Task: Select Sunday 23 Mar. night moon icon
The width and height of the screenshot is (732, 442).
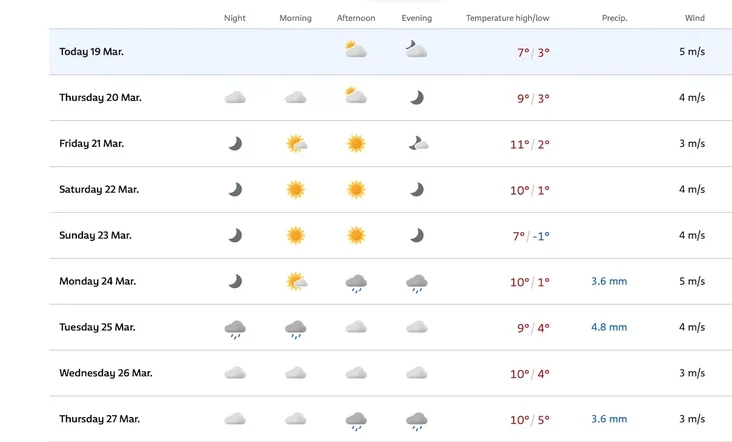Action: pyautogui.click(x=235, y=235)
